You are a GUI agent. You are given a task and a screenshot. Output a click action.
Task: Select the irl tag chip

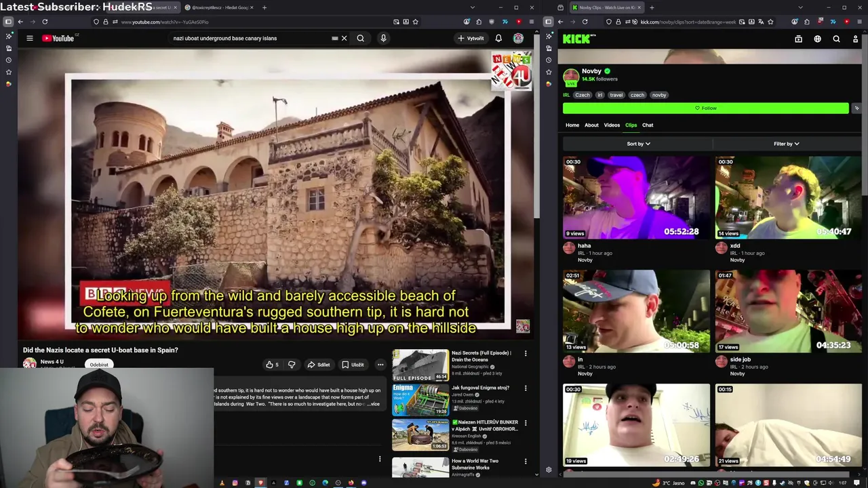pyautogui.click(x=599, y=95)
